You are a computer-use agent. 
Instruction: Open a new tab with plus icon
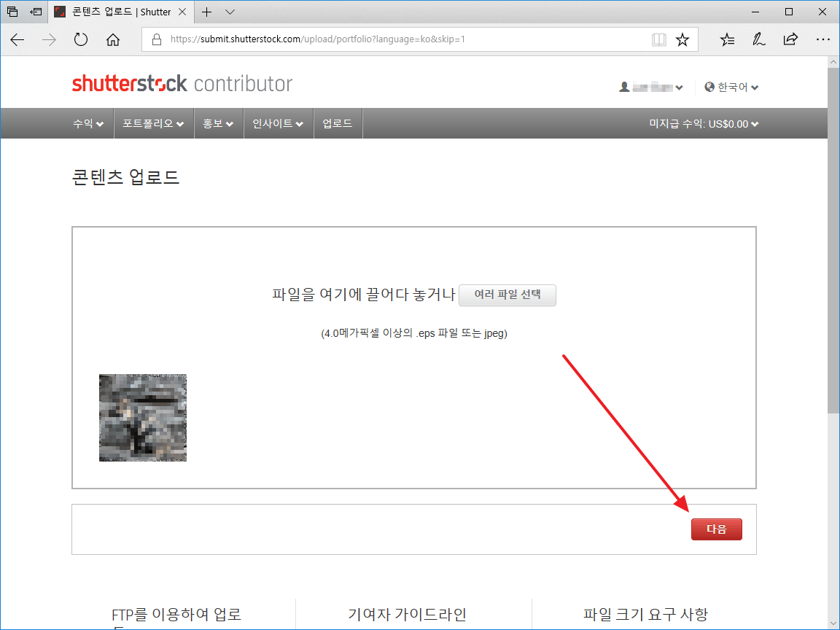207,12
